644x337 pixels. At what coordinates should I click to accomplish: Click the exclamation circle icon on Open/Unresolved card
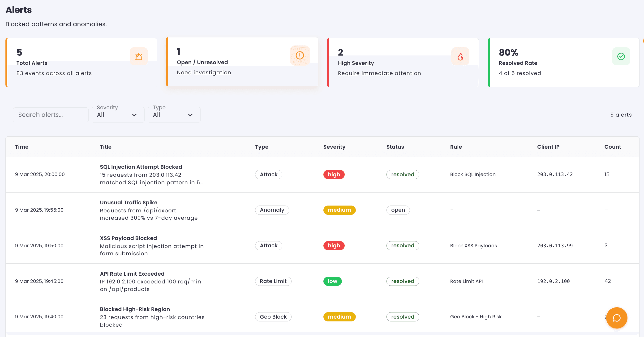[x=300, y=55]
